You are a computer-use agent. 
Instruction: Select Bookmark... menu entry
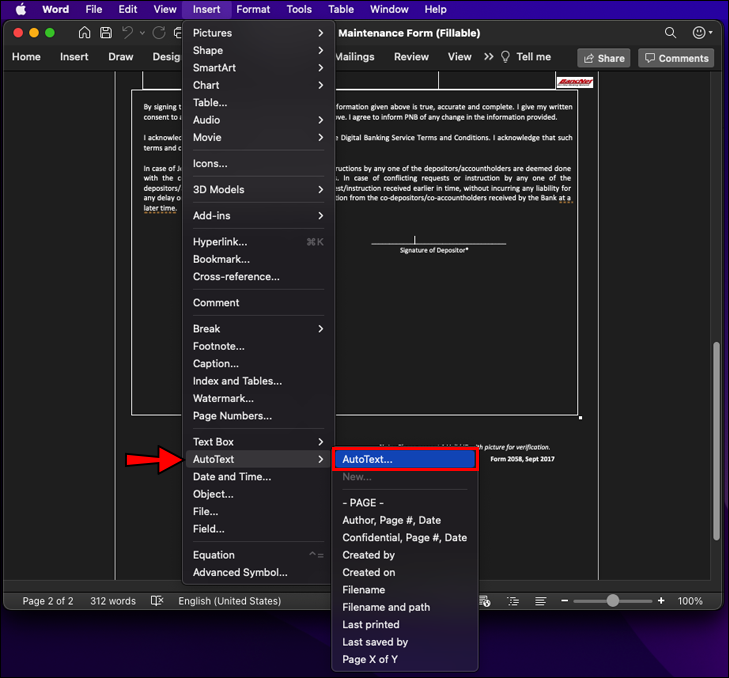point(258,259)
